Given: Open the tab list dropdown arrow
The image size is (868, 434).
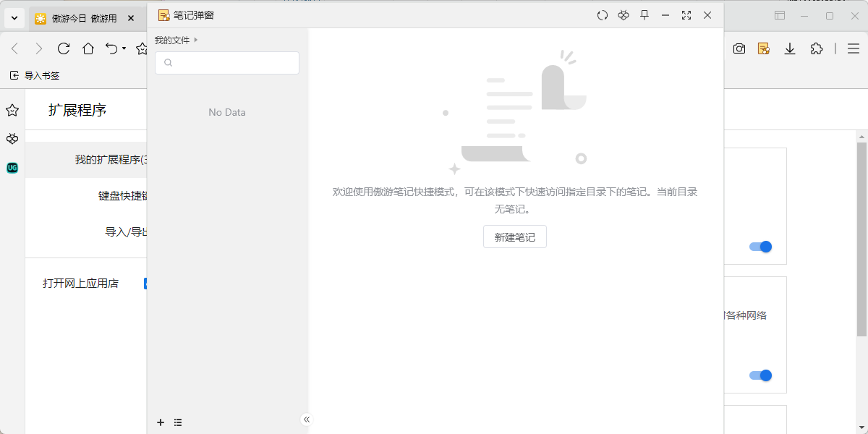Looking at the screenshot, I should 14,17.
